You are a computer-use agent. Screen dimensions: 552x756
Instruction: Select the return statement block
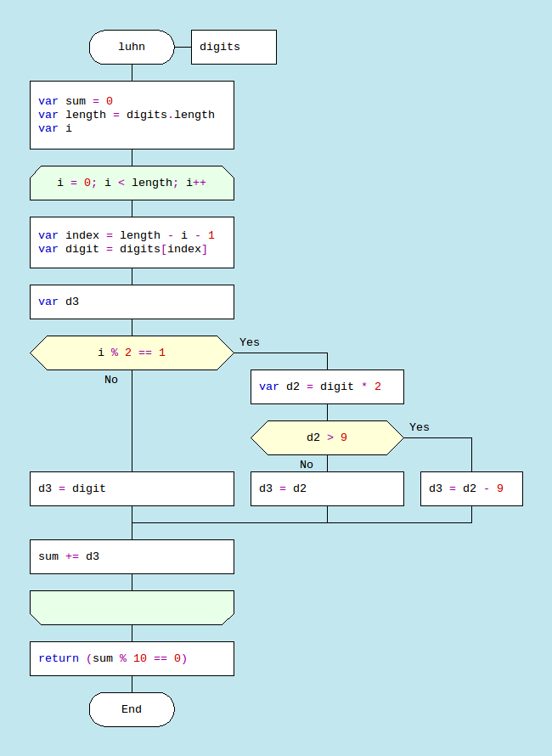(x=132, y=658)
